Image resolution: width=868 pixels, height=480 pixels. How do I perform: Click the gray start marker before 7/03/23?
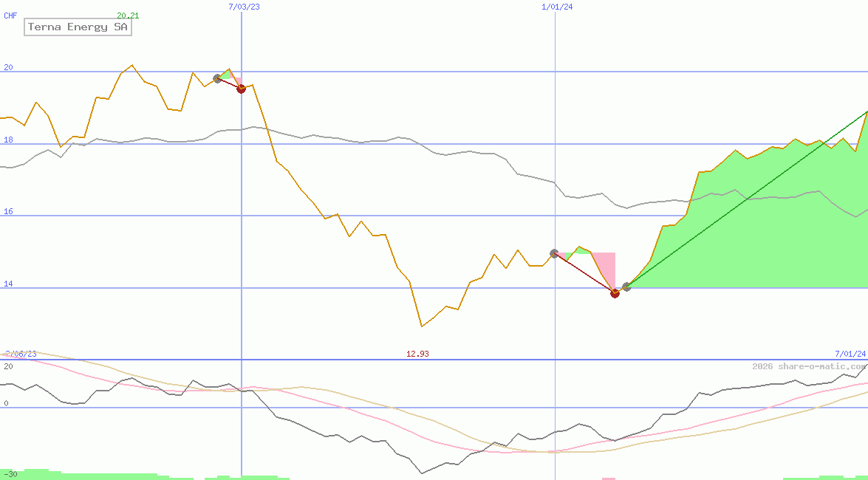coord(218,78)
